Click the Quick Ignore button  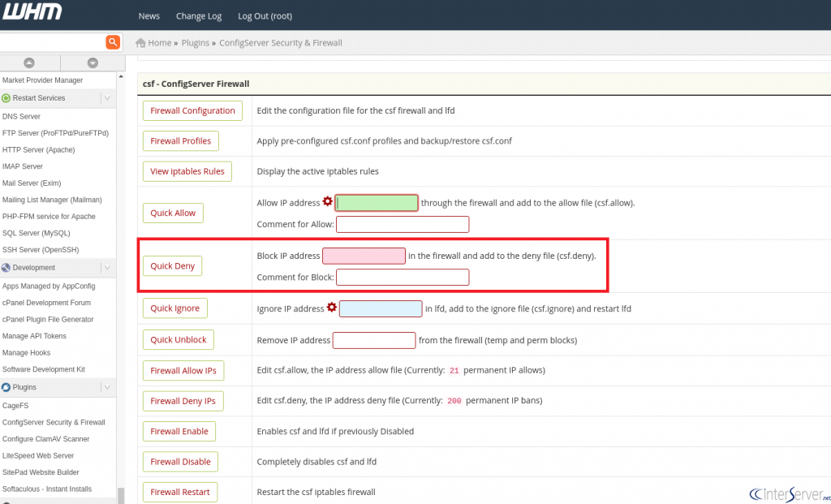coord(175,308)
